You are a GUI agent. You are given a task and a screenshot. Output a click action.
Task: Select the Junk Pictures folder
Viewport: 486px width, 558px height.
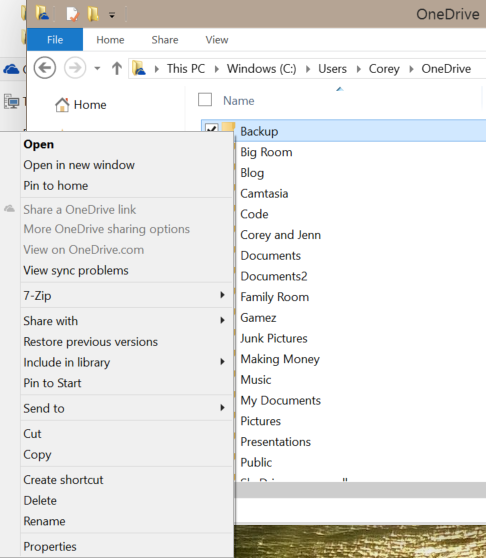pos(274,338)
